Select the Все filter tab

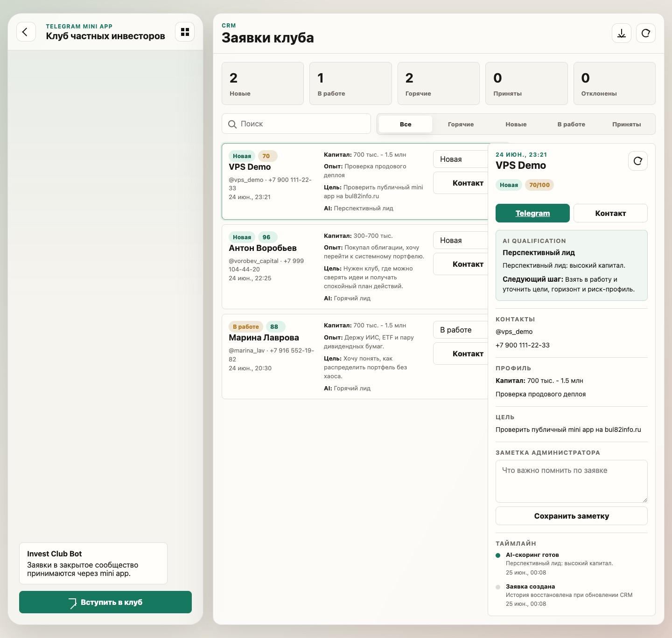tap(406, 124)
